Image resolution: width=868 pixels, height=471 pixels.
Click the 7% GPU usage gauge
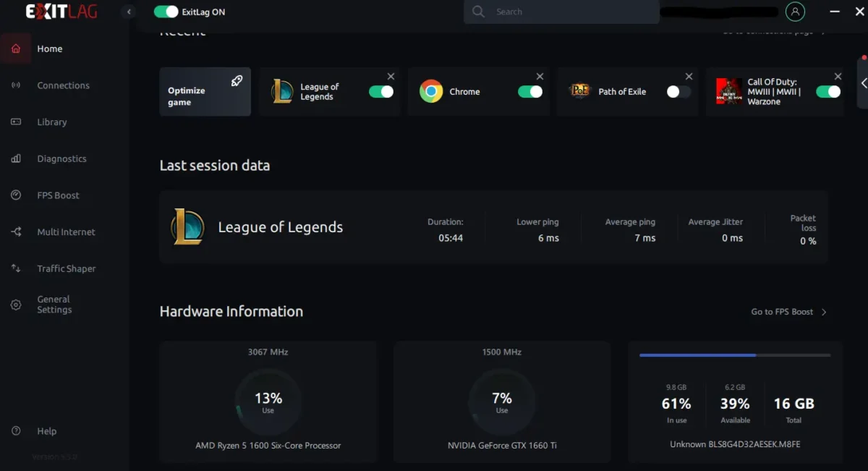[502, 402]
